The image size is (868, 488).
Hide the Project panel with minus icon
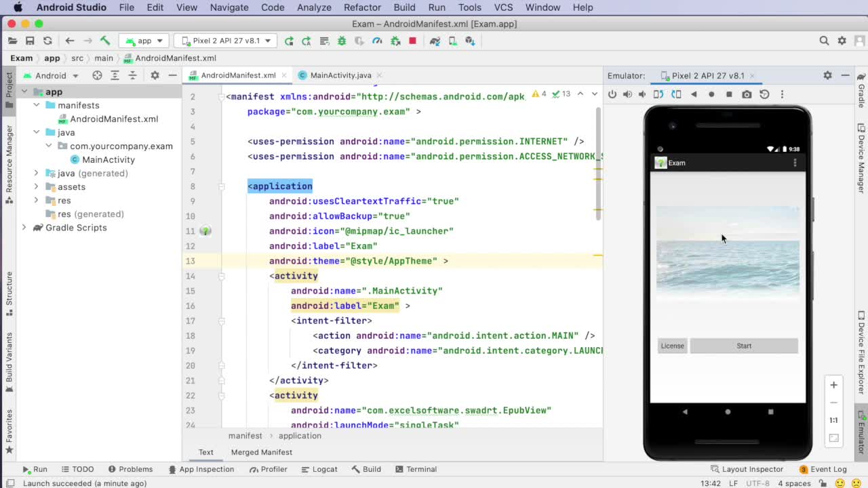pos(172,75)
